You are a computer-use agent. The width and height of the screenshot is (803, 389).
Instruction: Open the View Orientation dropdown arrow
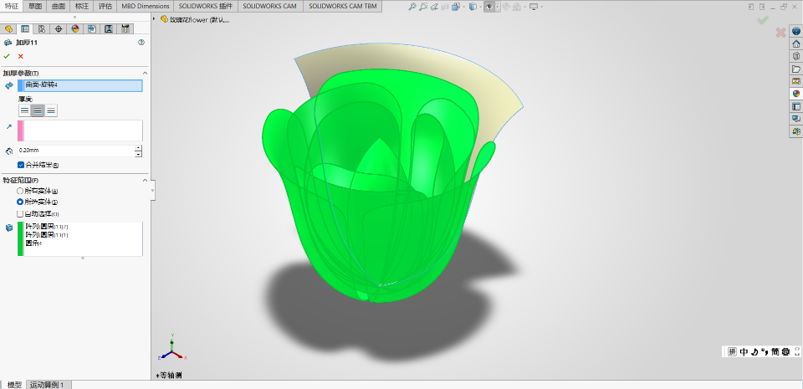coord(464,7)
